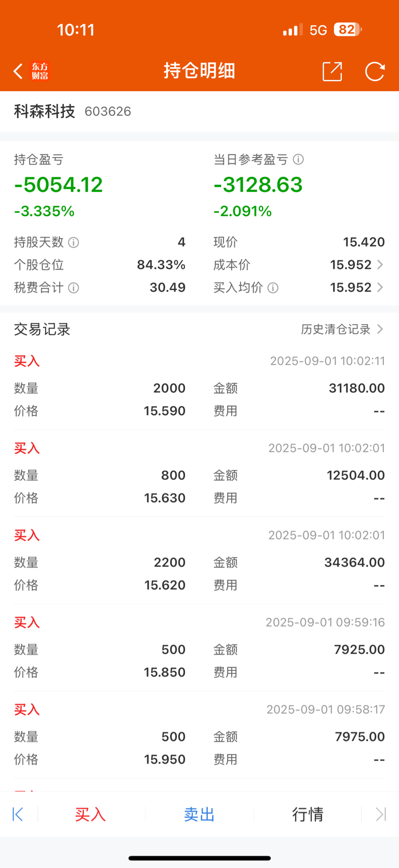The image size is (399, 868).
Task: Tap the refresh icon in header
Action: pyautogui.click(x=375, y=71)
